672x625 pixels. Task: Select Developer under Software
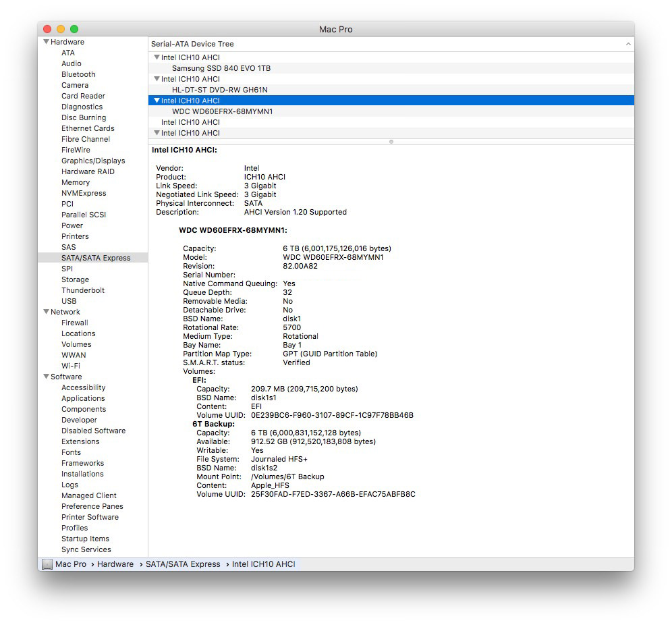[x=79, y=420]
